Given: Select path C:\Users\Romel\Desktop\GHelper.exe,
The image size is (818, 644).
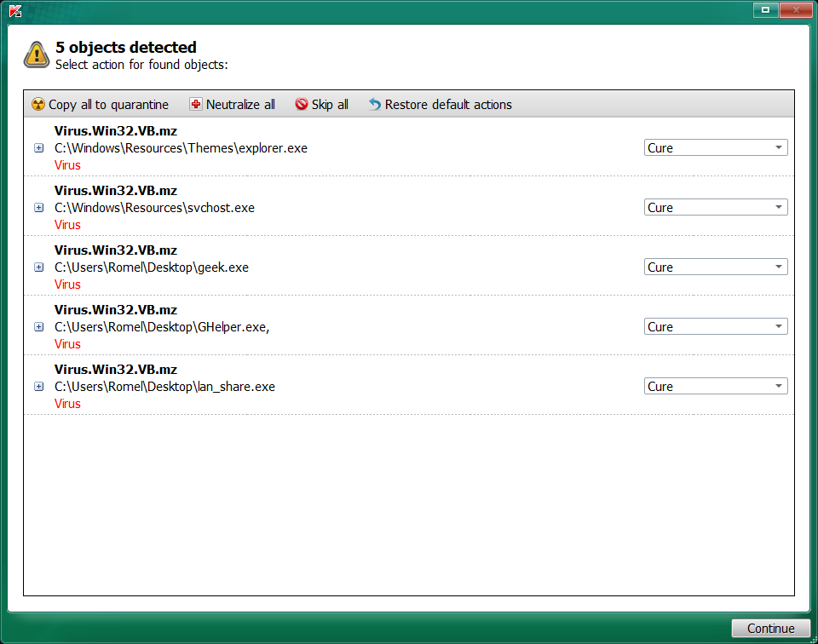Looking at the screenshot, I should pos(162,327).
